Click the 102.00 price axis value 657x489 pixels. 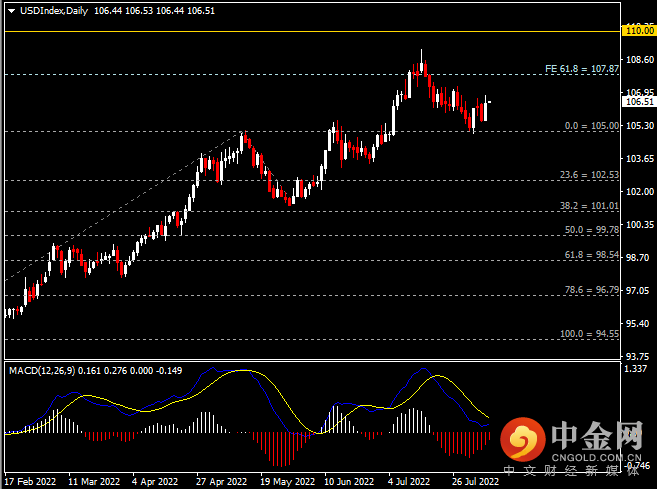point(640,191)
